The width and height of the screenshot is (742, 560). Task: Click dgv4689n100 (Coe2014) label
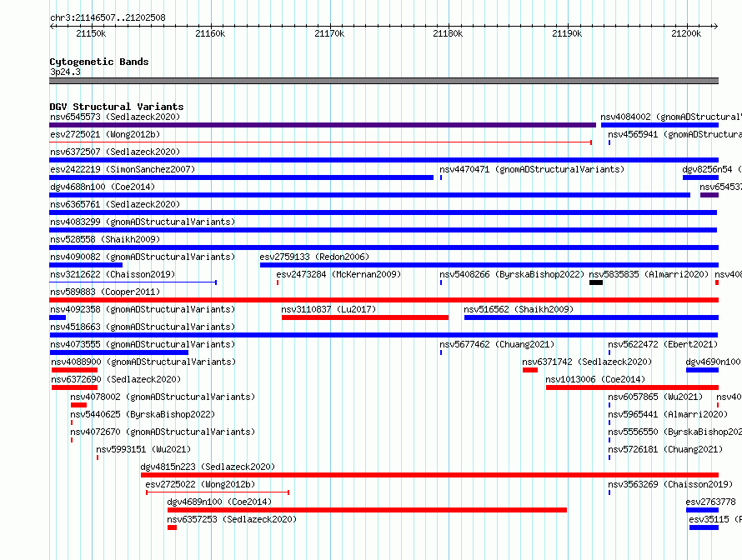(219, 502)
